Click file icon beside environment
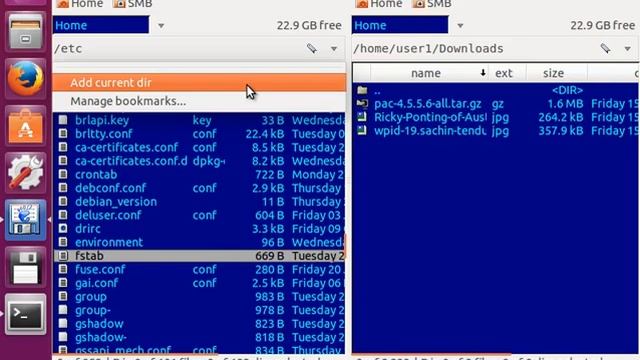 coord(63,242)
